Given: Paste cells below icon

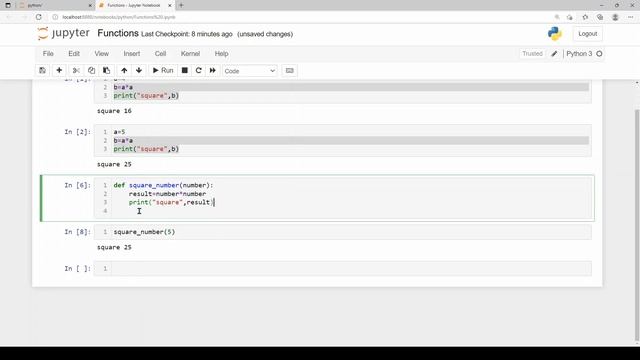Looking at the screenshot, I should click(107, 71).
